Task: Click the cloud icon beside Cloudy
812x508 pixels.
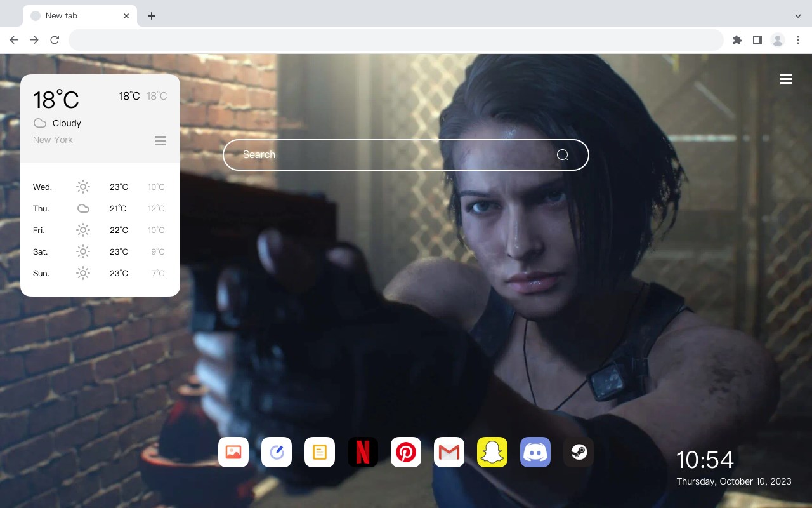Action: 40,123
